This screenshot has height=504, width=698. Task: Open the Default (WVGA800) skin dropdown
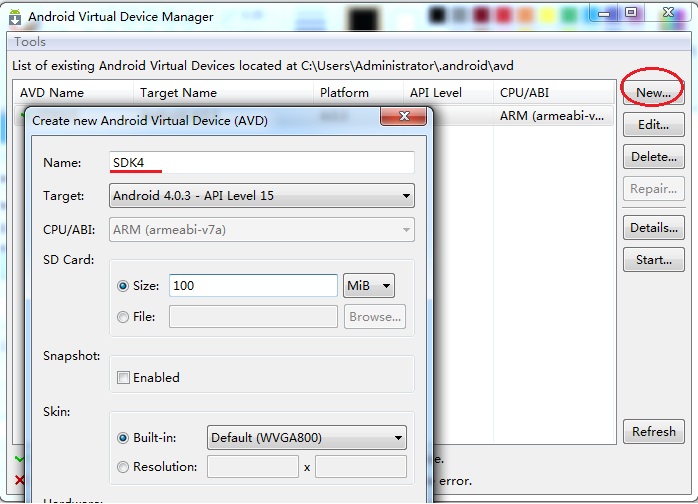[x=307, y=438]
